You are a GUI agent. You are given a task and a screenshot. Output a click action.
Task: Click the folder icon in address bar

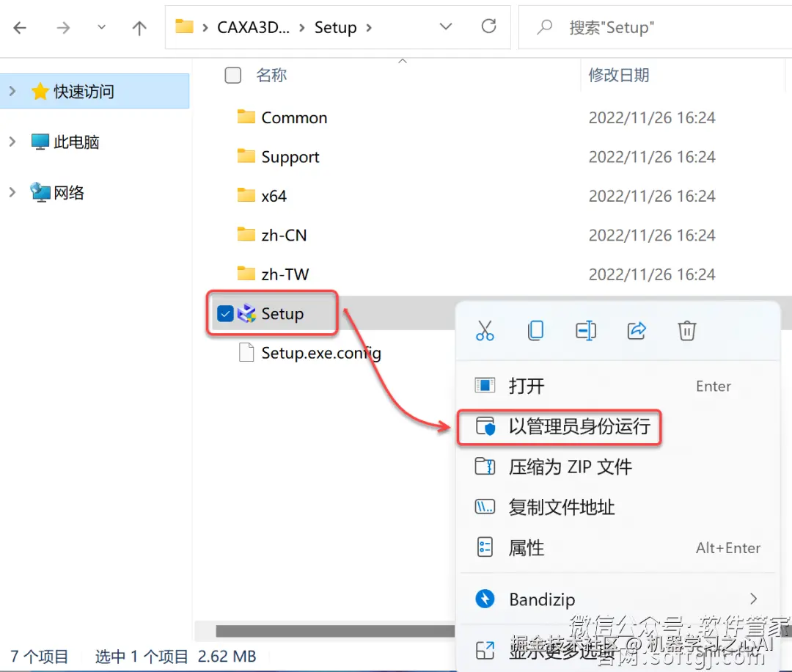coord(184,26)
